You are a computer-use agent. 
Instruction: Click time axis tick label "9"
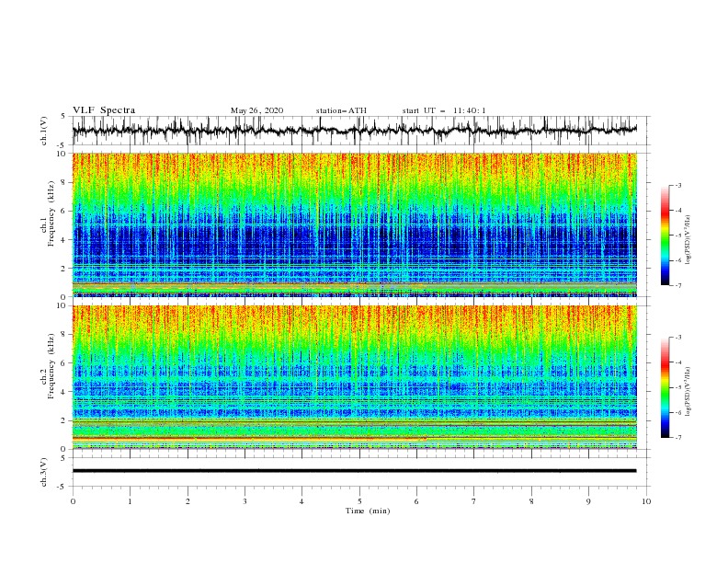pos(588,501)
